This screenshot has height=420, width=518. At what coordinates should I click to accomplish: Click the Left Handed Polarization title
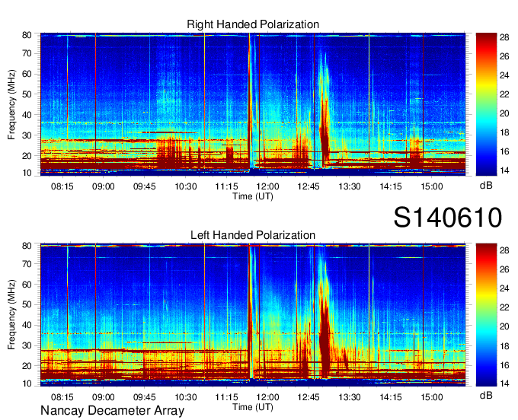coord(253,235)
